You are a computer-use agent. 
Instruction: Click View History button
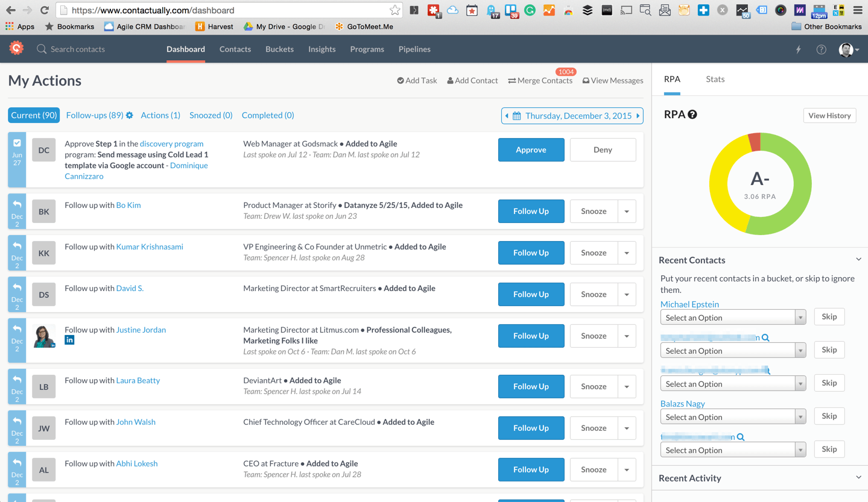click(x=830, y=116)
